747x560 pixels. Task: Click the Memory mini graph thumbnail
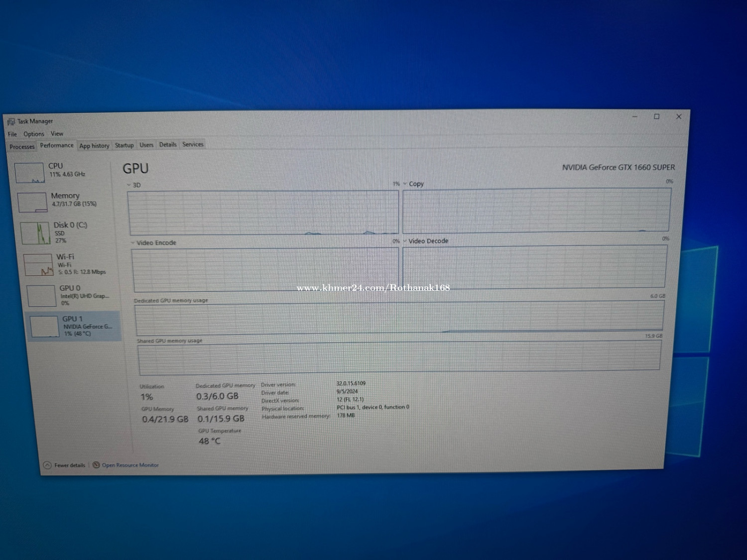point(32,202)
